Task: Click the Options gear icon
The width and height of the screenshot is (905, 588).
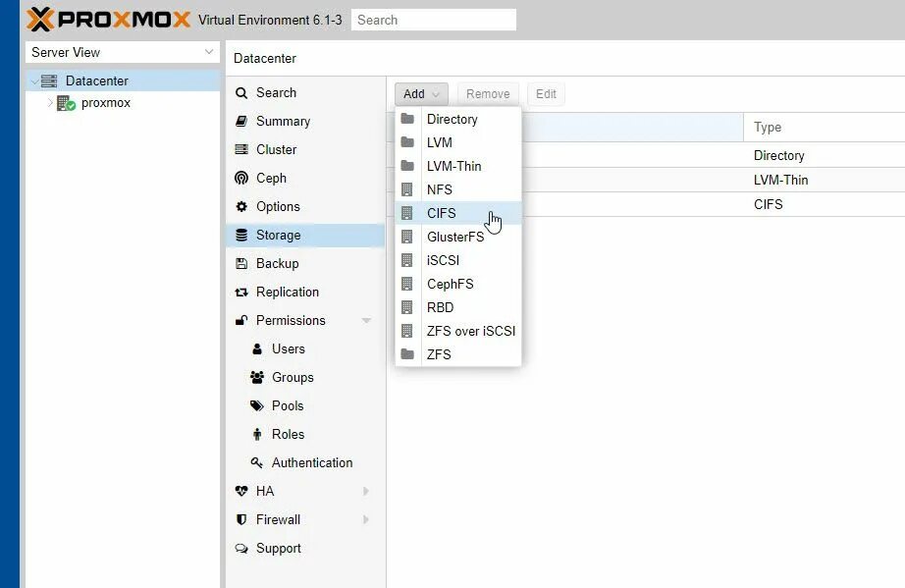Action: point(241,206)
